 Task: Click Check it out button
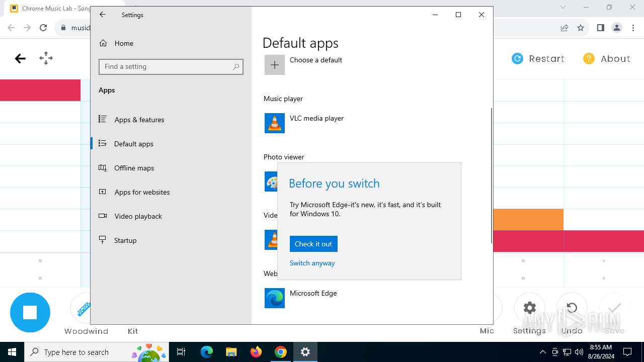tap(313, 244)
